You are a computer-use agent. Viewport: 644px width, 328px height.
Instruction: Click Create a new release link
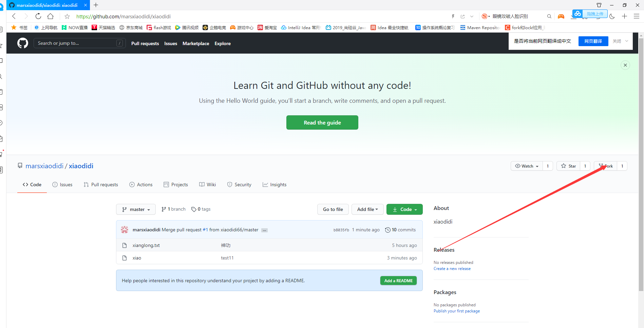point(452,269)
